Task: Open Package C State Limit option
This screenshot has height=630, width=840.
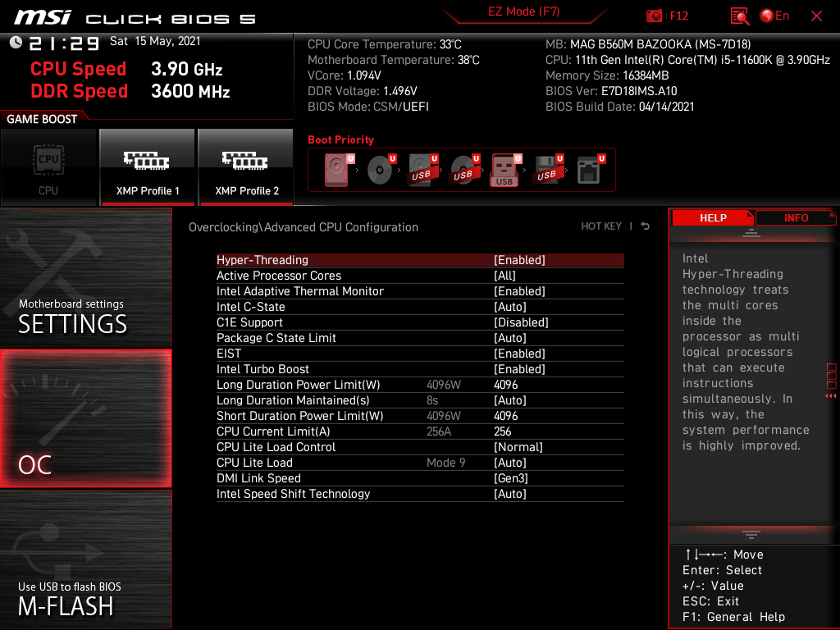Action: pyautogui.click(x=420, y=337)
